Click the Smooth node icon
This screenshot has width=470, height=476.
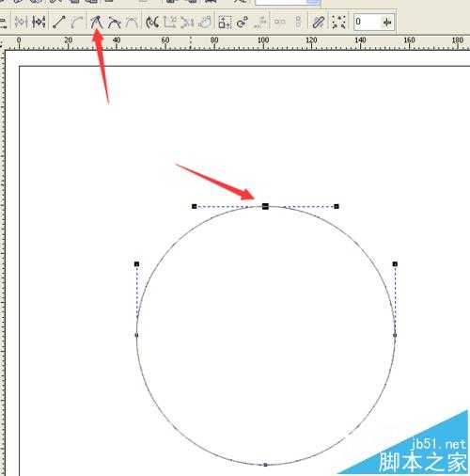click(x=115, y=23)
